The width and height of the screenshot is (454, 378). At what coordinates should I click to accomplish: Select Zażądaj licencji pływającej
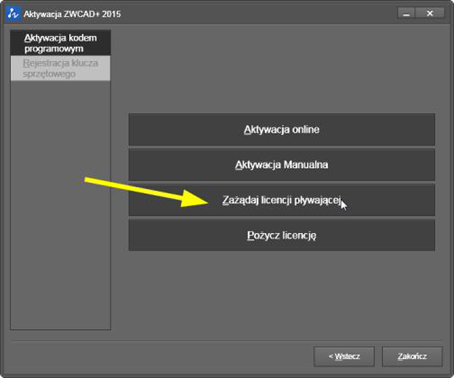coord(282,200)
